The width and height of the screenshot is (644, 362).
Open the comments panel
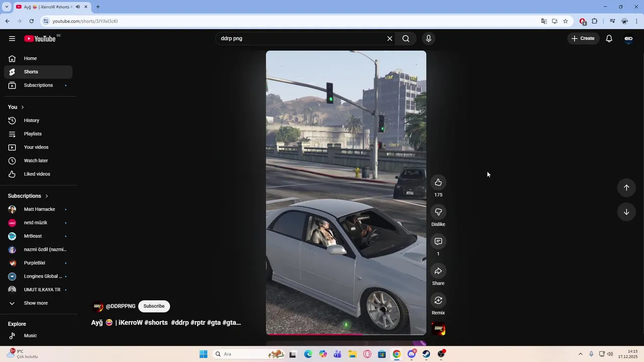(x=438, y=242)
